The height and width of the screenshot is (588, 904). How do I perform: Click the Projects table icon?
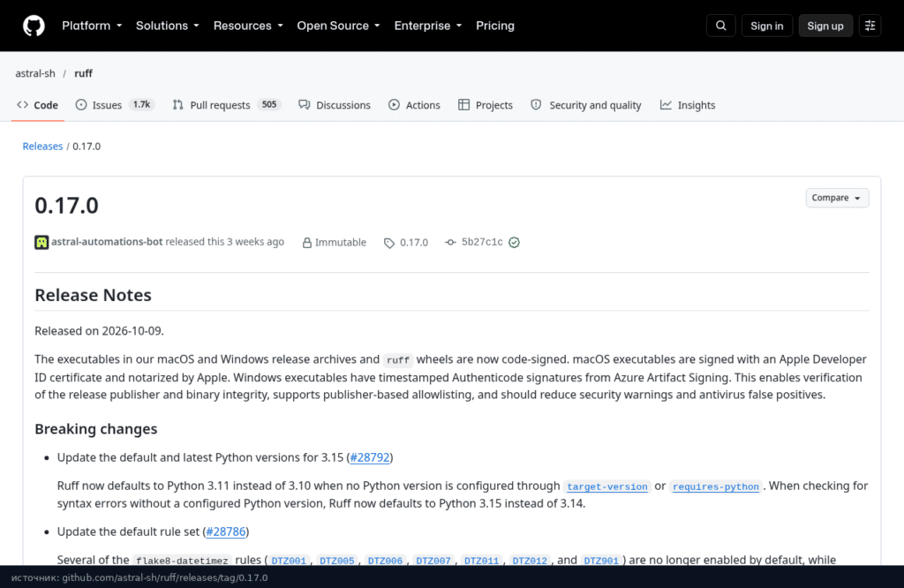(463, 105)
